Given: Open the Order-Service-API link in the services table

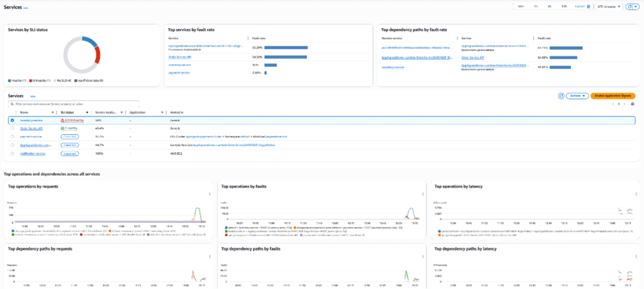Looking at the screenshot, I should point(31,128).
